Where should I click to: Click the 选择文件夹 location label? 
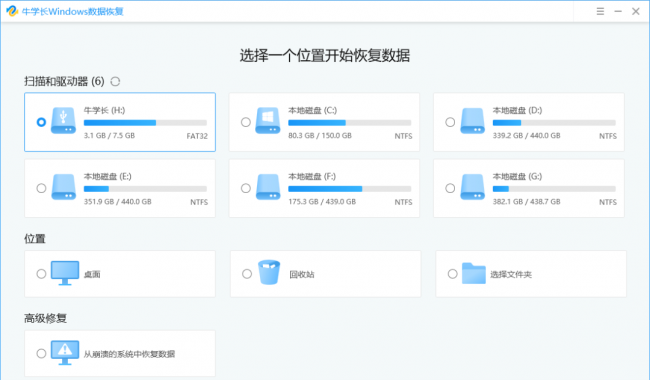coord(511,274)
